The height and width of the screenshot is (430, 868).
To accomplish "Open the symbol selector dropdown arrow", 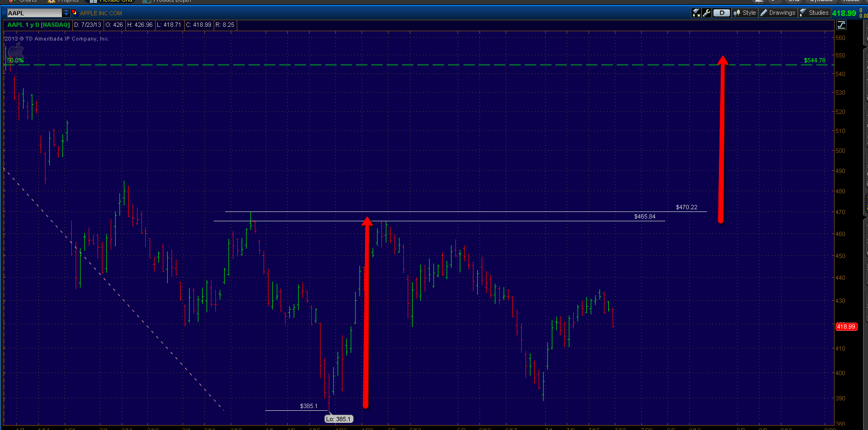I will (66, 13).
